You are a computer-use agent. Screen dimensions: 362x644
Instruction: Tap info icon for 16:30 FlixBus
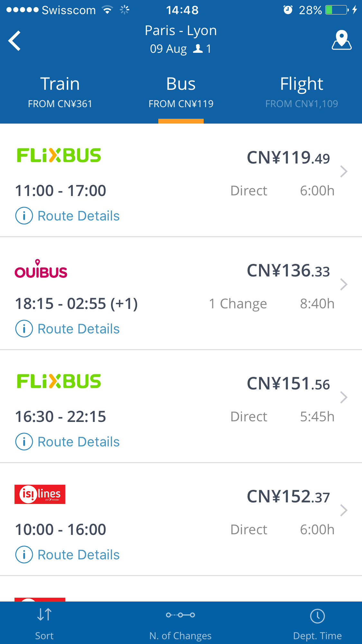pyautogui.click(x=24, y=442)
